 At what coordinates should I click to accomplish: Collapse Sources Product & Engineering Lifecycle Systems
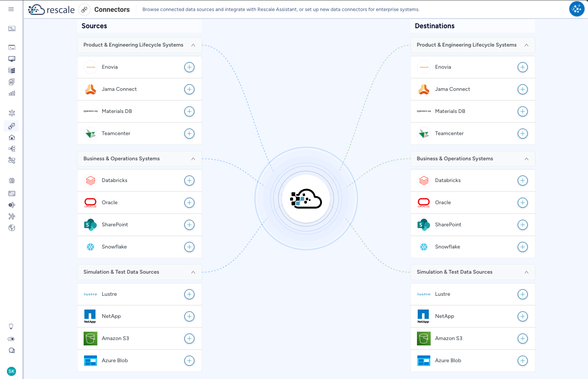pos(193,45)
